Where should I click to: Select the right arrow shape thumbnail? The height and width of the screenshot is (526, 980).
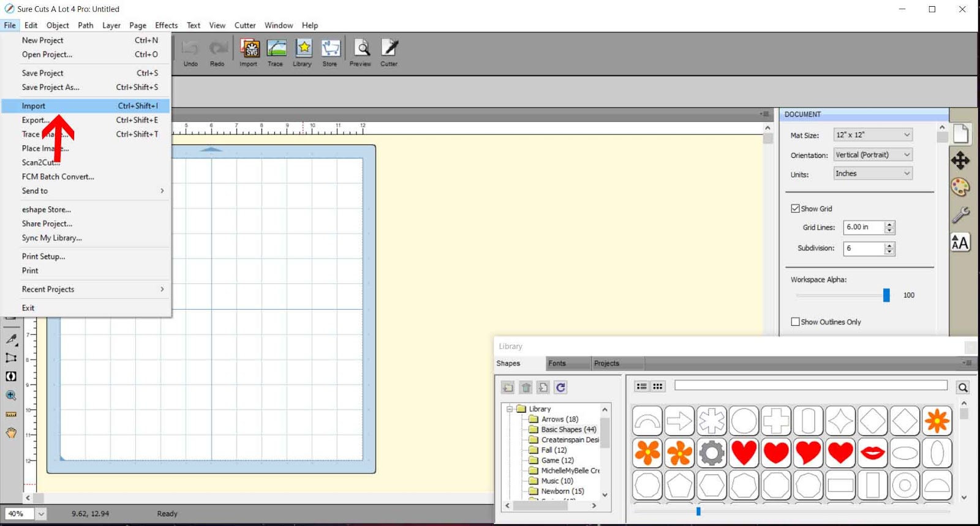click(x=679, y=421)
